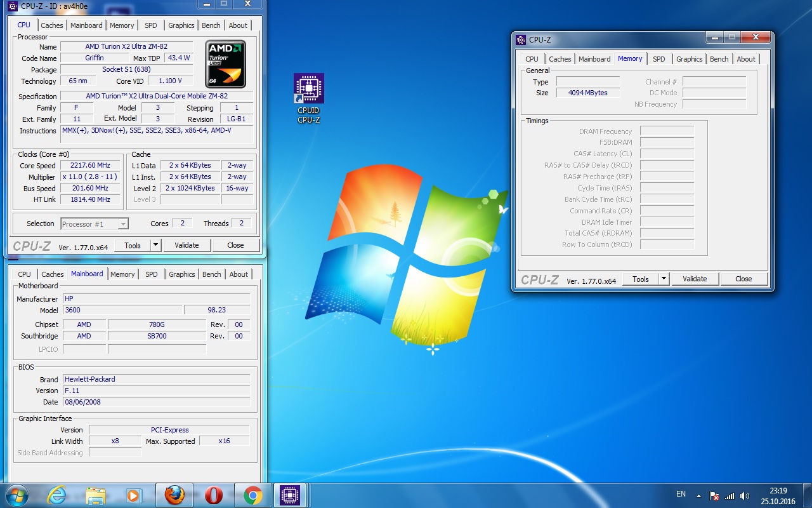This screenshot has width=812, height=508.
Task: Switch to Caches tab in right CPU-Z window
Action: coord(560,59)
